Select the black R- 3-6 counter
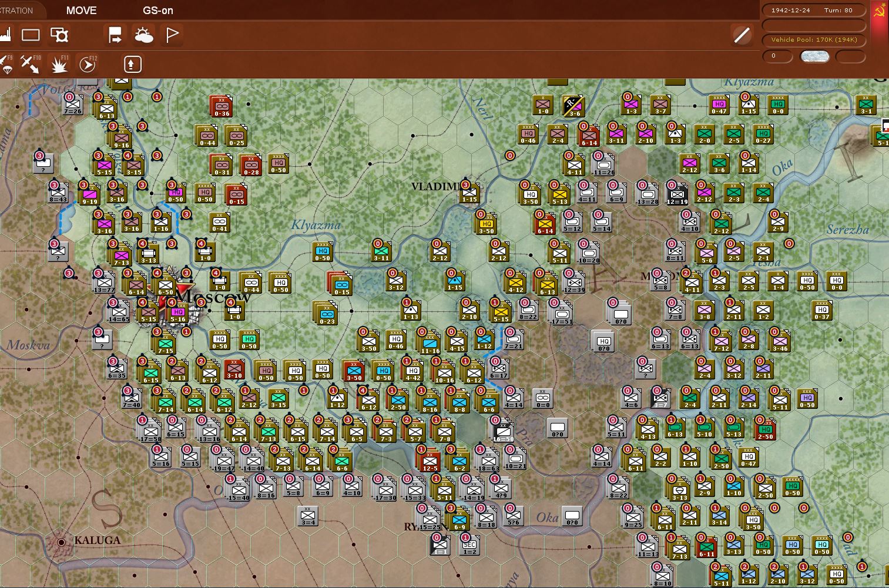The width and height of the screenshot is (889, 588). coord(573,106)
